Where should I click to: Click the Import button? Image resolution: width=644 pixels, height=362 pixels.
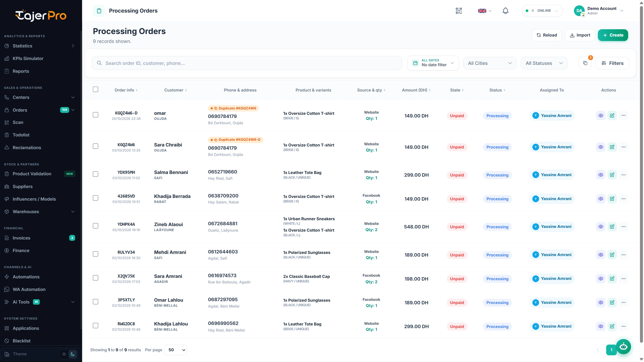(x=580, y=35)
